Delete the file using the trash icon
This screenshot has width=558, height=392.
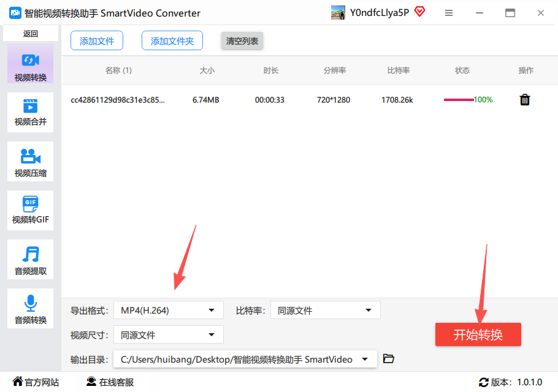pyautogui.click(x=525, y=100)
